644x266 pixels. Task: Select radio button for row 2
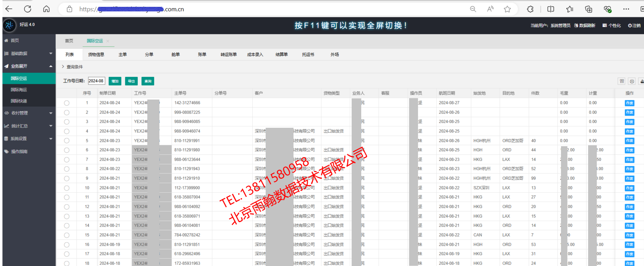click(x=67, y=113)
